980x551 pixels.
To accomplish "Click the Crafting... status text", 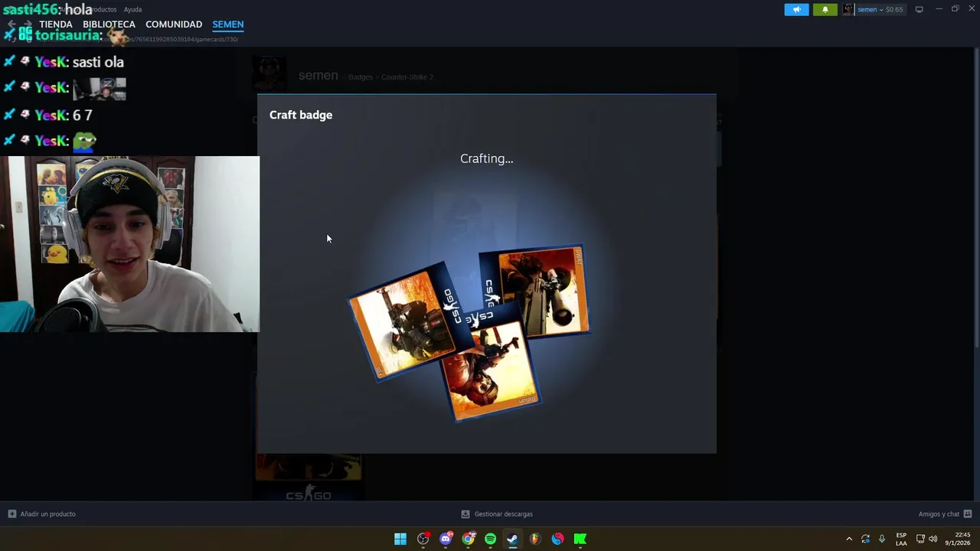I will click(487, 158).
